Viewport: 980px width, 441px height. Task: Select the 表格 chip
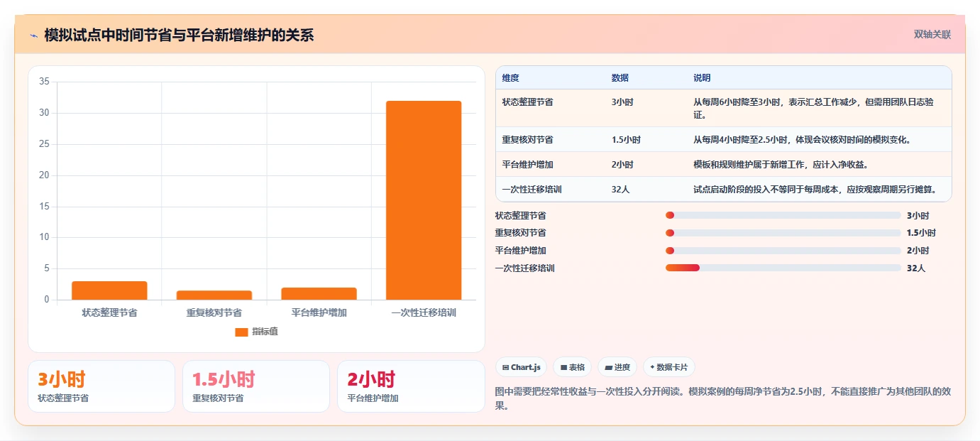(x=573, y=367)
